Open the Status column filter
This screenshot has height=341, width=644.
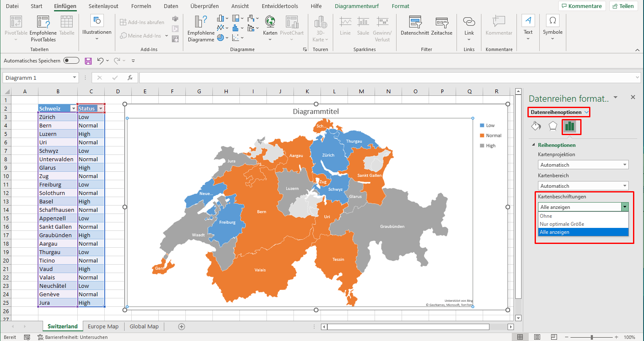tap(101, 108)
